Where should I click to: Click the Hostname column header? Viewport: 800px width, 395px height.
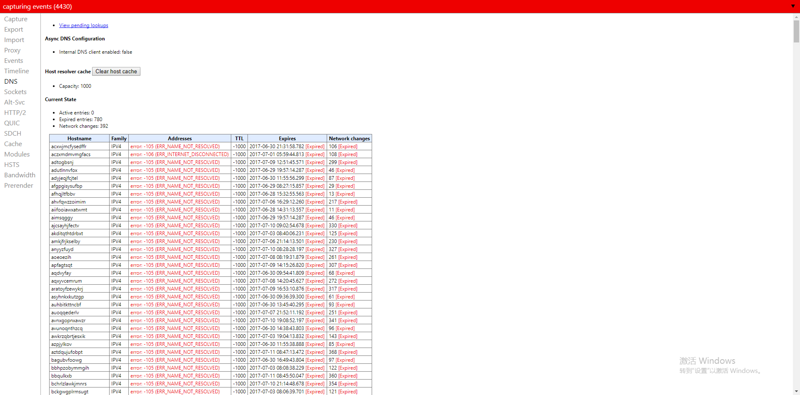click(79, 138)
